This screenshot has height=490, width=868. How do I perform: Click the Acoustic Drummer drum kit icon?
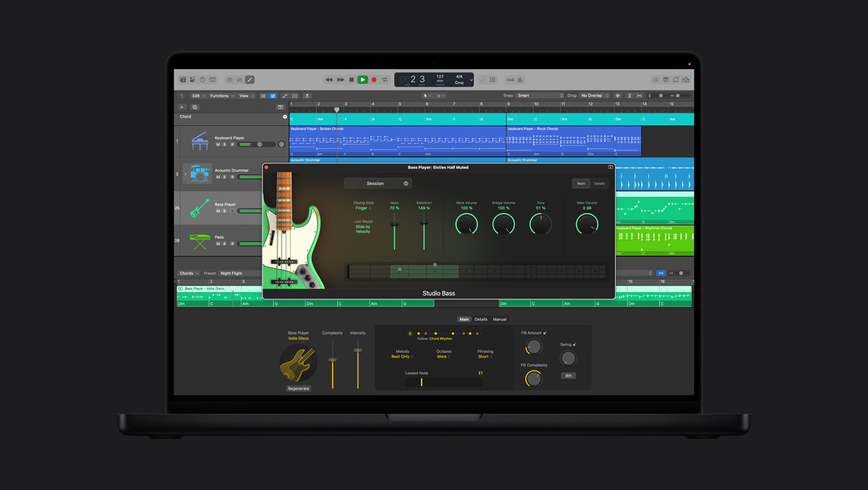tap(199, 173)
